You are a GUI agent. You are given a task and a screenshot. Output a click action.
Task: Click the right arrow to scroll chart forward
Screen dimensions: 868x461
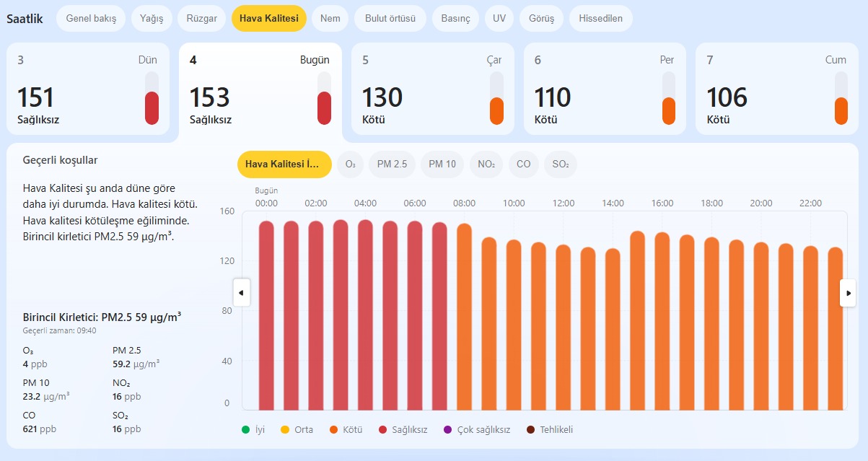[x=848, y=293]
